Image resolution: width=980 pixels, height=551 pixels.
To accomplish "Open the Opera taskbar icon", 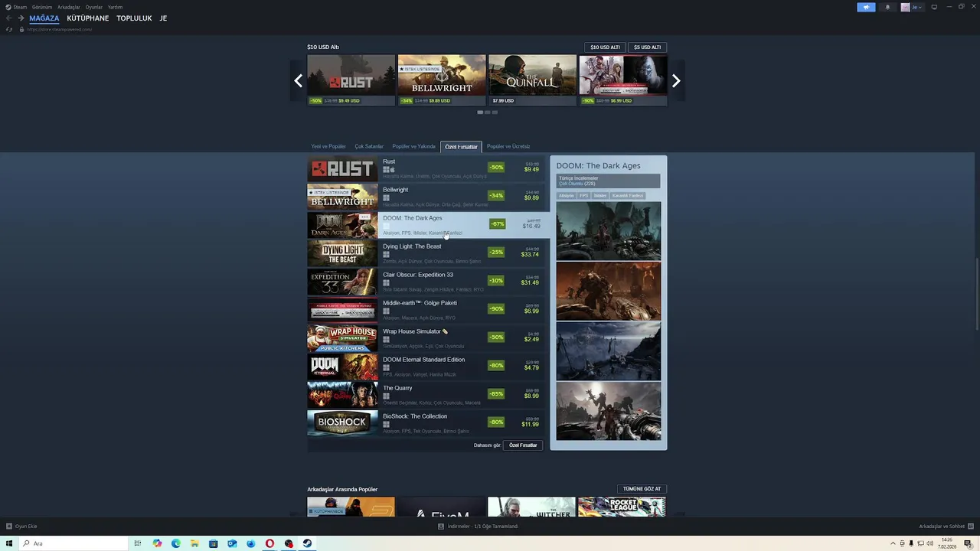I will click(269, 543).
